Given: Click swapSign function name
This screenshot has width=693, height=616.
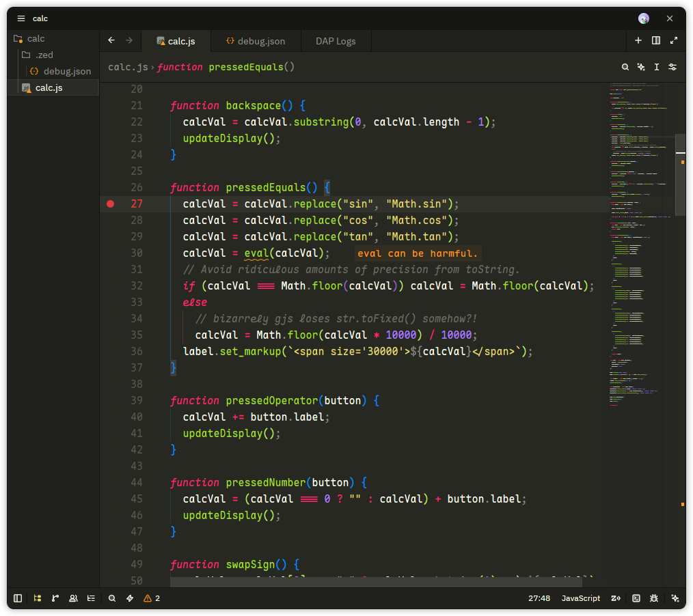Looking at the screenshot, I should (250, 564).
